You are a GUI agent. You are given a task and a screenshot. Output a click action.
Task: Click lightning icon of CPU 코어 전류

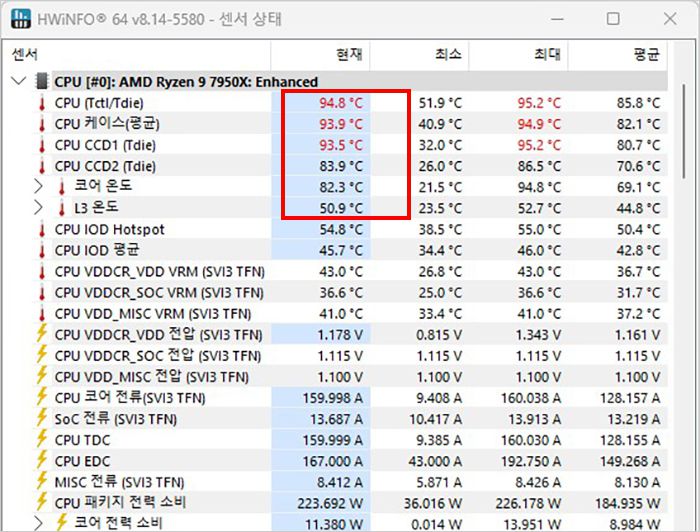coord(42,396)
